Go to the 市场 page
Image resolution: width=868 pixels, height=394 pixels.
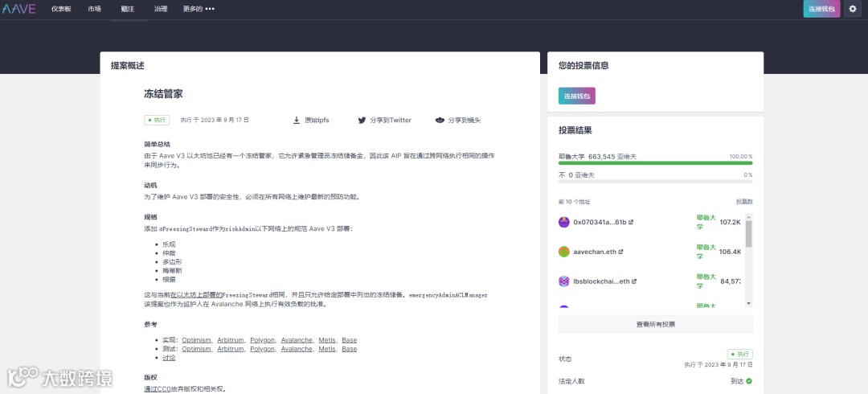tap(94, 9)
